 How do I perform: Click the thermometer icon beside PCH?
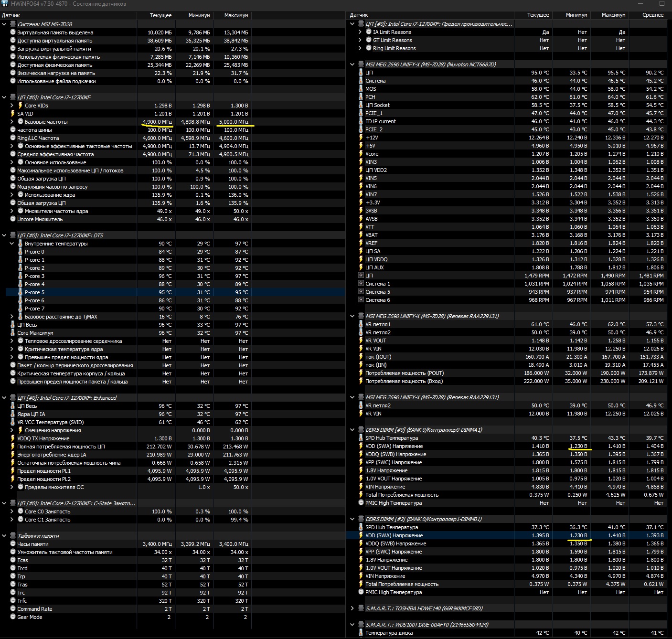point(361,97)
